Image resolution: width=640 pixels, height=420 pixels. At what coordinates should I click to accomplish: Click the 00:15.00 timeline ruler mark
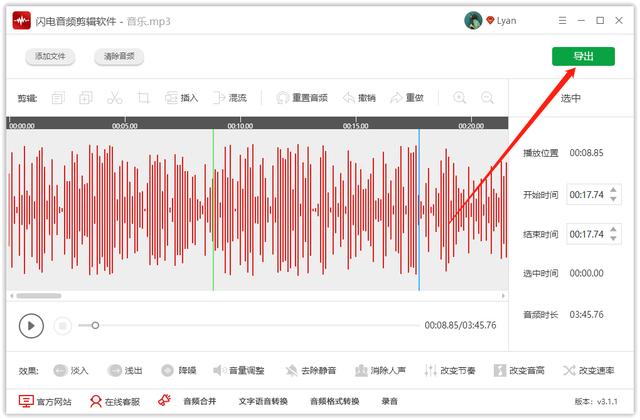pos(356,126)
